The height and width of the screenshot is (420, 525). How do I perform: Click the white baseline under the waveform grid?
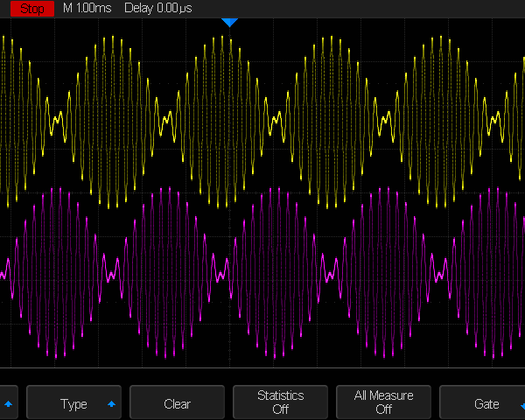pos(262,368)
